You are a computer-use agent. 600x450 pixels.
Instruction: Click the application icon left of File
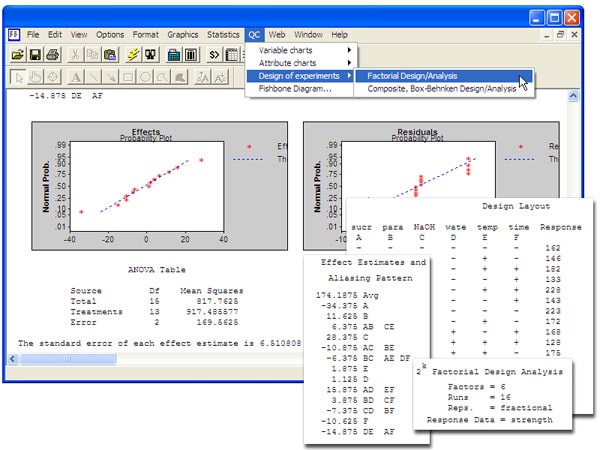click(15, 34)
